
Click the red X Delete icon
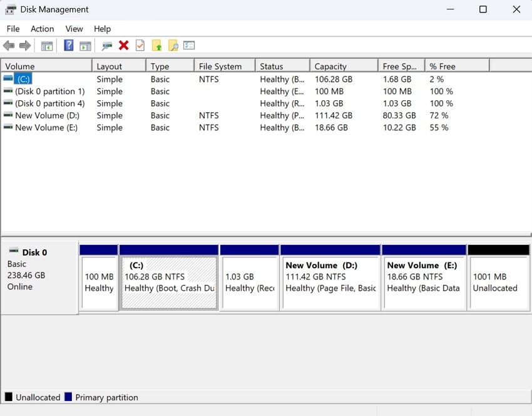coord(123,45)
